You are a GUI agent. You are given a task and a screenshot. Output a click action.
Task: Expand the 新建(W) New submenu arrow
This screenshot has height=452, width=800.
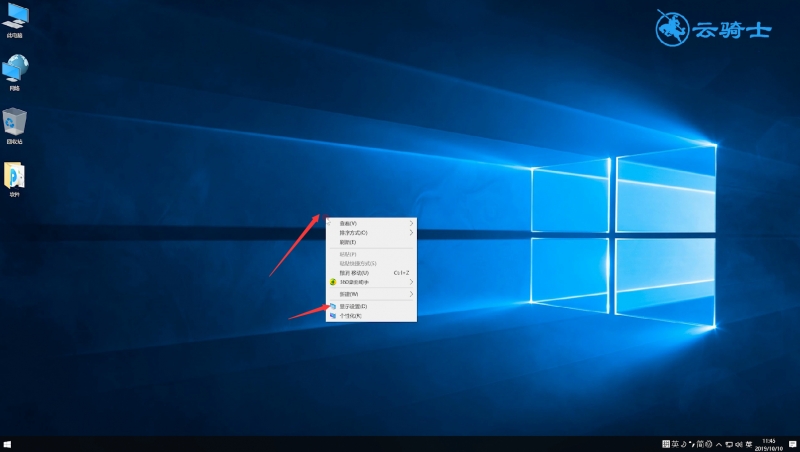click(411, 294)
